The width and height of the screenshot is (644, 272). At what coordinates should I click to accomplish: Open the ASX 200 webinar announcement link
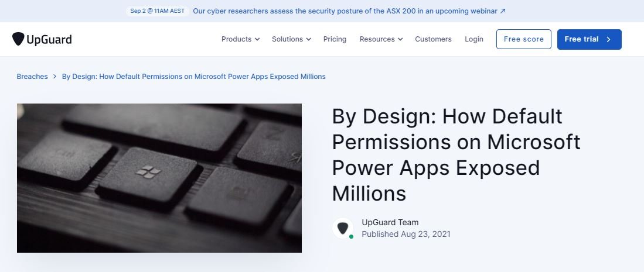(349, 11)
